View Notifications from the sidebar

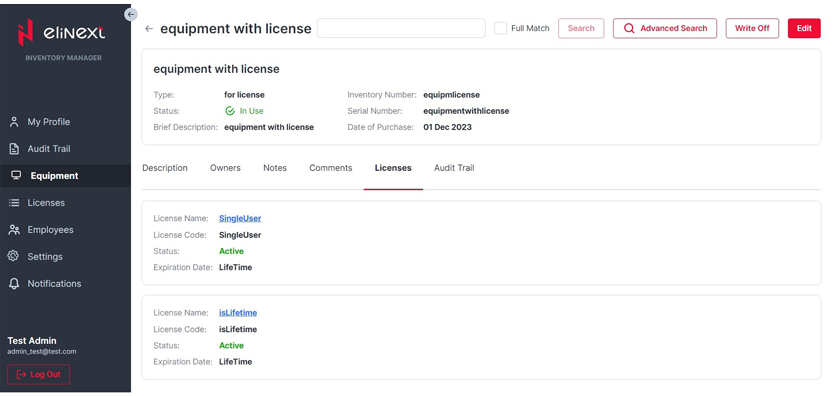pos(54,284)
